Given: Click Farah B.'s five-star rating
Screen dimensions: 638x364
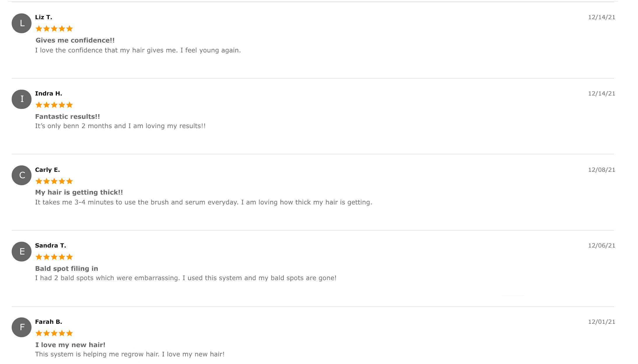Looking at the screenshot, I should [54, 333].
